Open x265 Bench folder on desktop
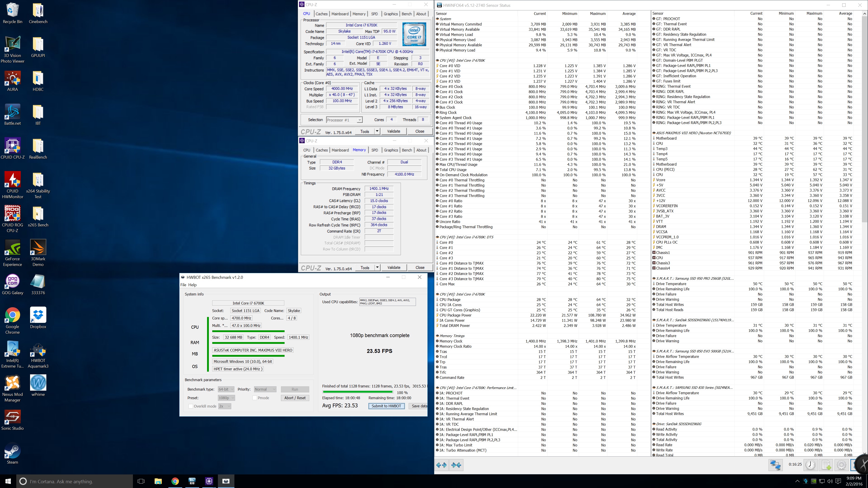 point(38,217)
